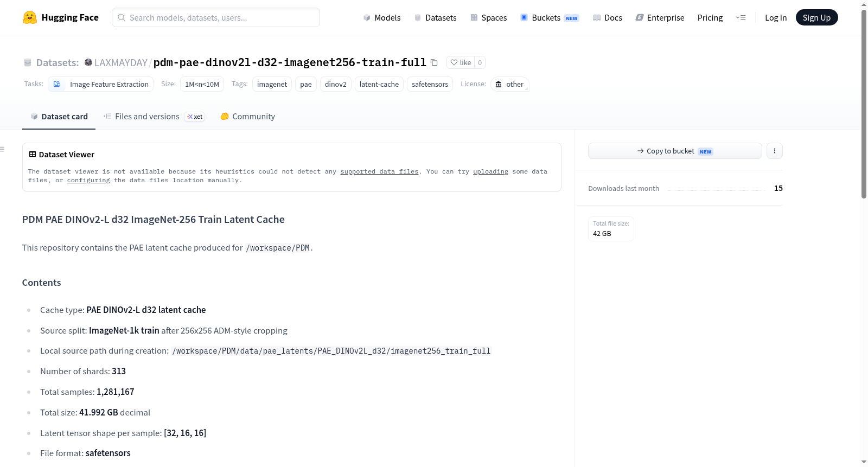Click the search magnifier icon
The image size is (868, 467).
click(122, 17)
